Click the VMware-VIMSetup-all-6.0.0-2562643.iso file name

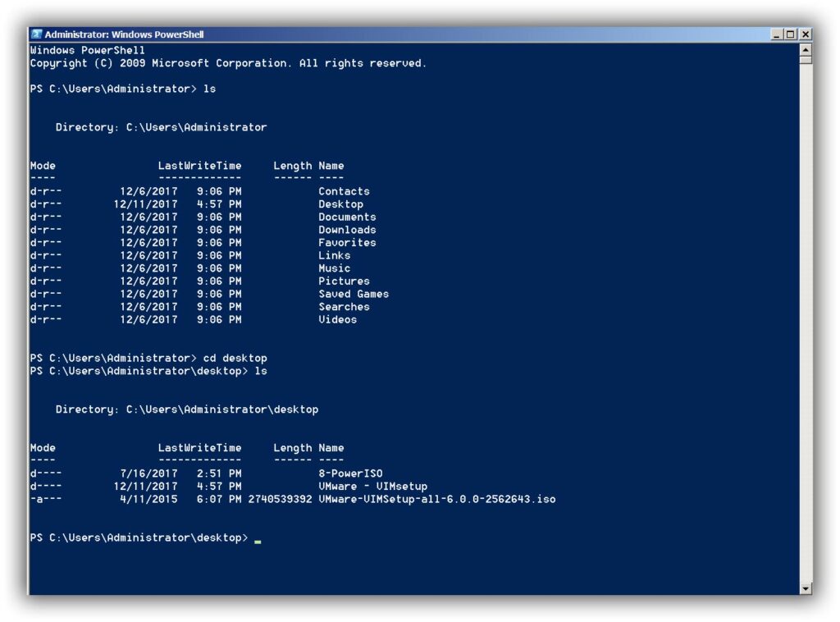click(x=436, y=499)
